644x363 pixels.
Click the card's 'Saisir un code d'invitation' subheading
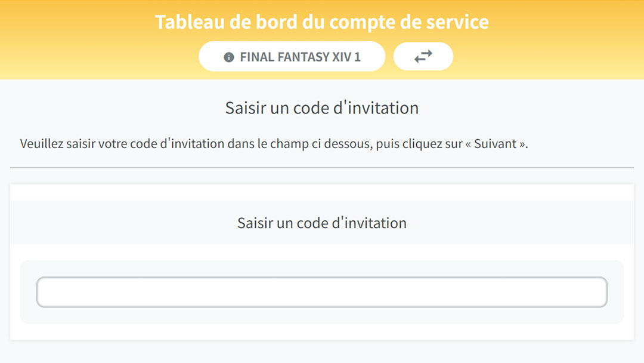[322, 223]
